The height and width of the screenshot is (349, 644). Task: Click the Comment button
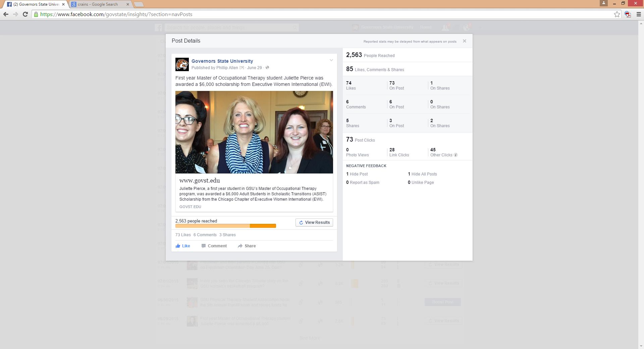click(214, 246)
